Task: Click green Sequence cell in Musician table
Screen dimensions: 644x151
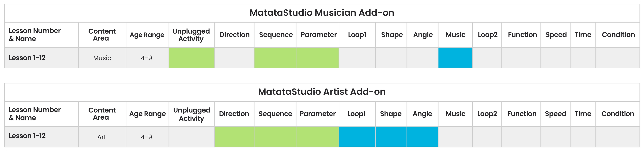Action: tap(275, 58)
